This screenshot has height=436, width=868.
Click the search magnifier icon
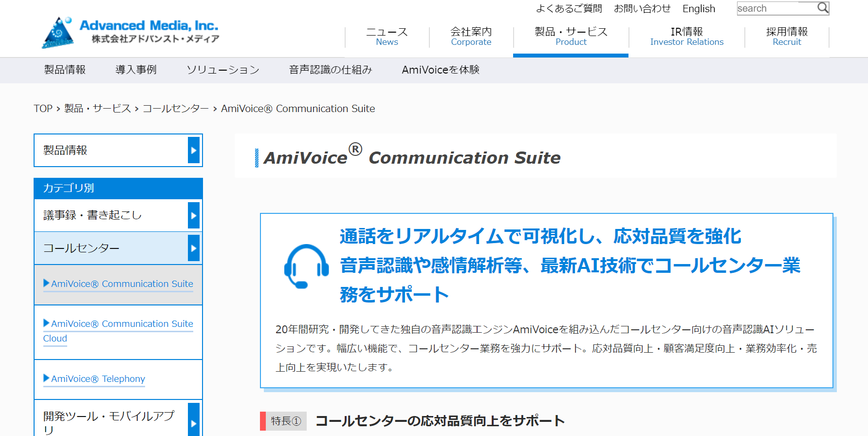(822, 8)
